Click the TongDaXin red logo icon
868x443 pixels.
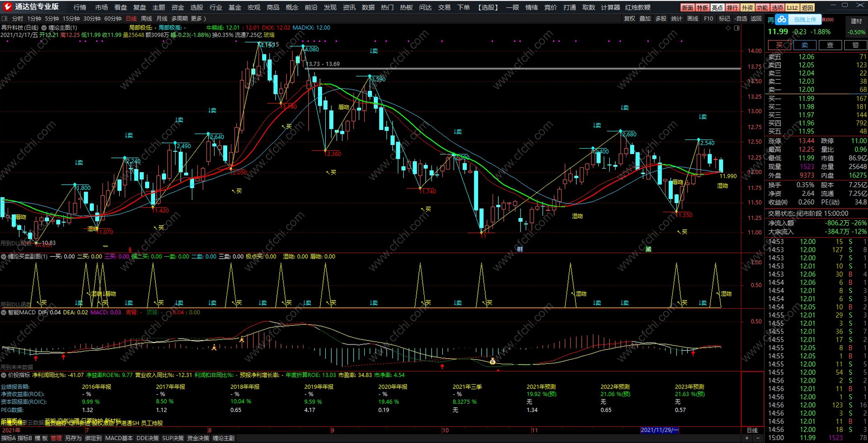[x=7, y=7]
